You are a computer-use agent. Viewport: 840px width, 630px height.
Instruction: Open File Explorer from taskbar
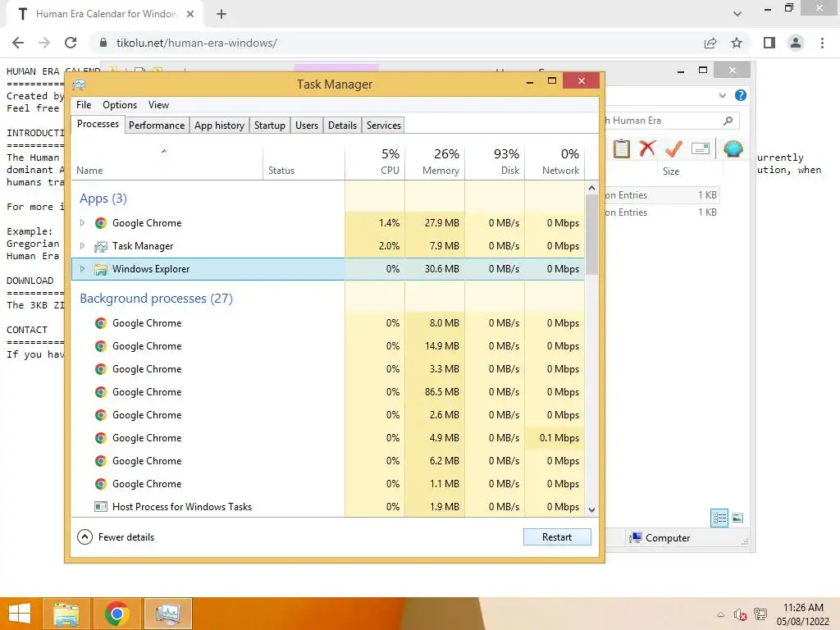click(66, 614)
